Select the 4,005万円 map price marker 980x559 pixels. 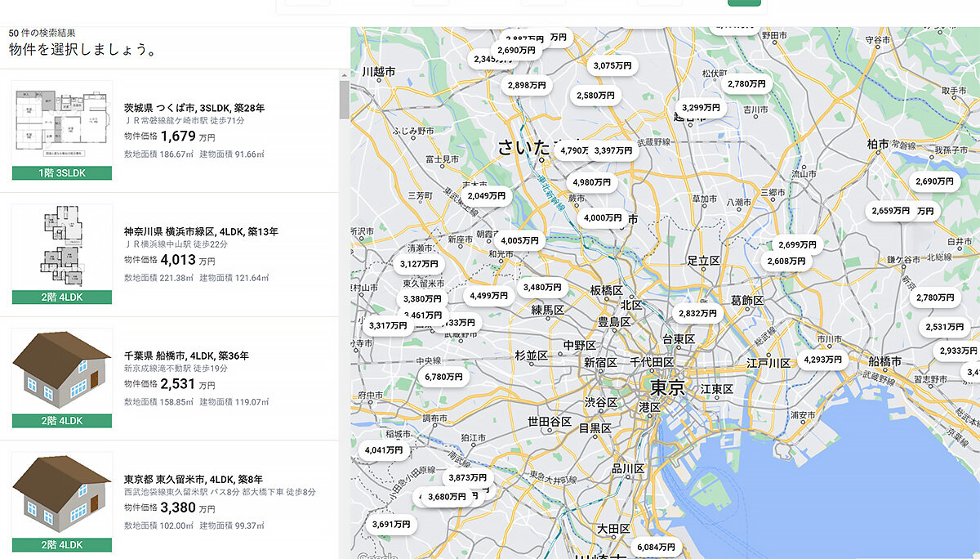[x=519, y=241]
